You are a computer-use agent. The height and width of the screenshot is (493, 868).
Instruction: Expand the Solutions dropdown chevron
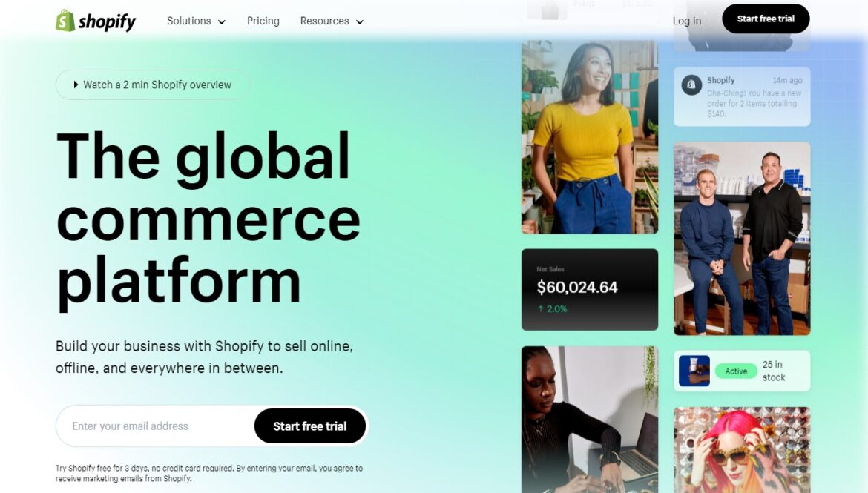pos(221,22)
